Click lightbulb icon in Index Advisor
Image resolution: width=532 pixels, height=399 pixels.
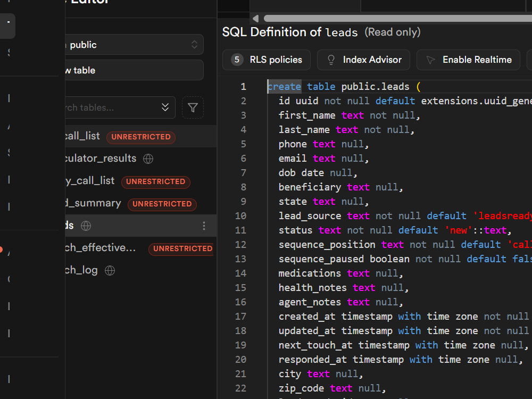click(x=331, y=60)
